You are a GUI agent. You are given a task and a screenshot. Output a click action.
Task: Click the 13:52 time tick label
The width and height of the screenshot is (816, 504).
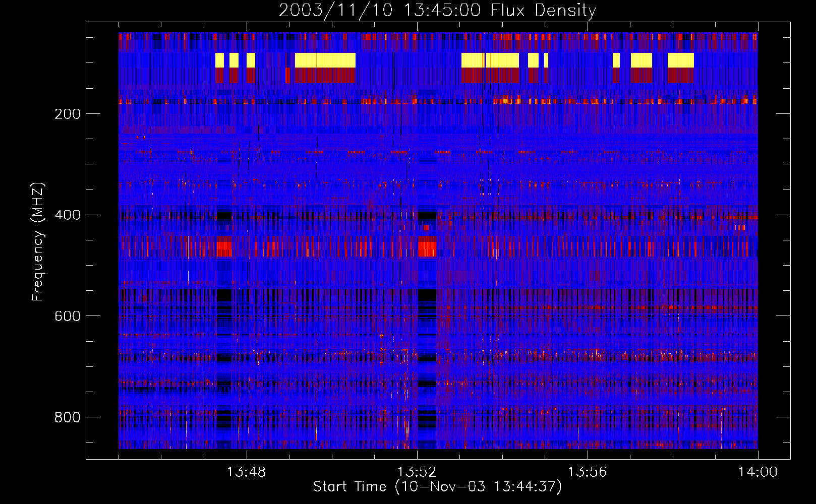coord(417,472)
